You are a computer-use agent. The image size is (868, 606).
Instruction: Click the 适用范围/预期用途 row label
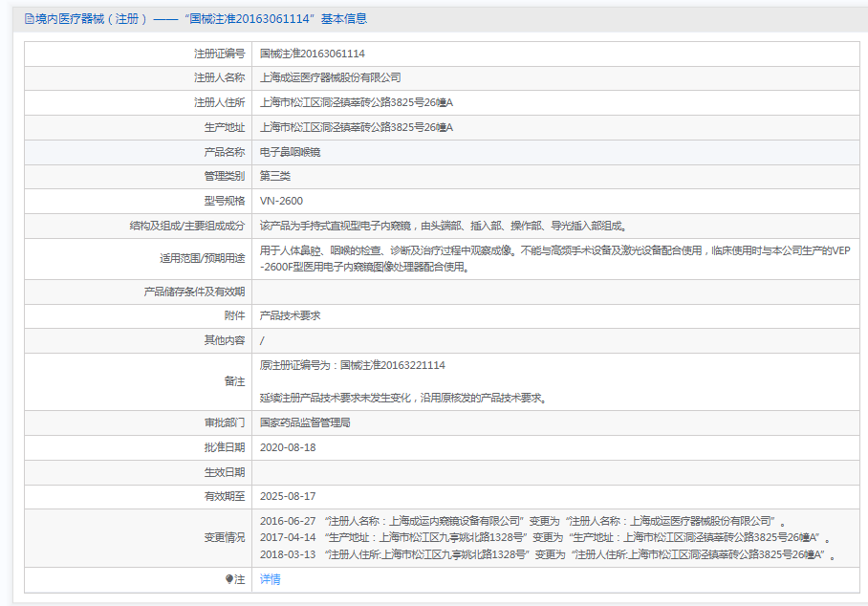[x=202, y=258]
